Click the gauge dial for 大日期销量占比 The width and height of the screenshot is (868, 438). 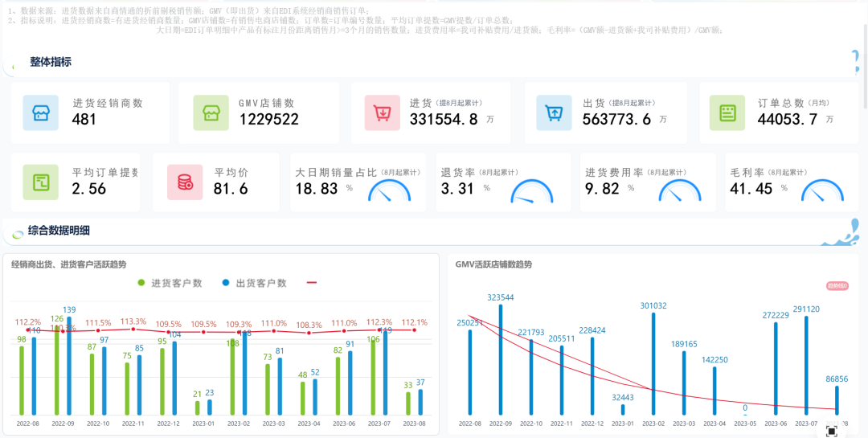(x=391, y=190)
